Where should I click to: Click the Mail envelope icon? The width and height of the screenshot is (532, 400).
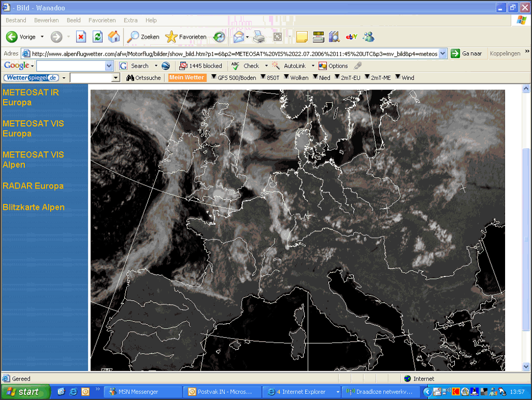pos(239,37)
